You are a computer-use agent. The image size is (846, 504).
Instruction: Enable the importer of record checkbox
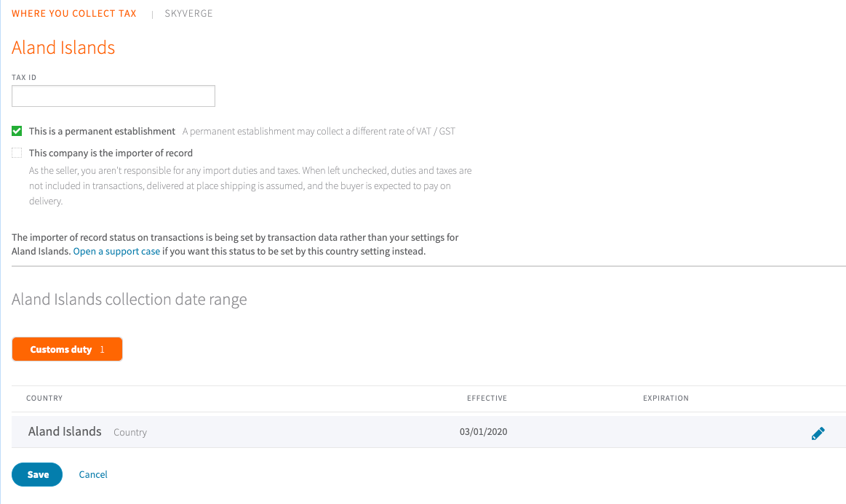point(16,152)
